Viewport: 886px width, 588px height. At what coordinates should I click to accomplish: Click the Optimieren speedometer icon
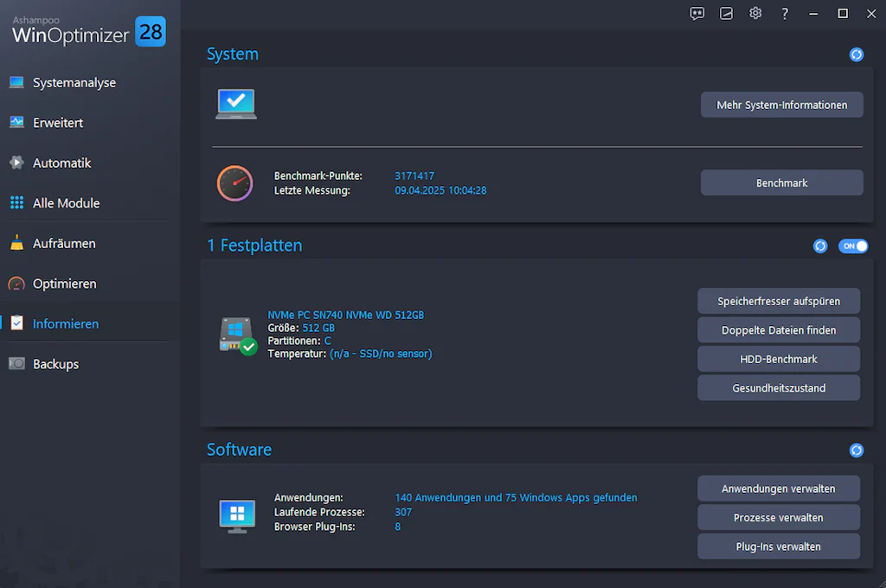pyautogui.click(x=16, y=284)
